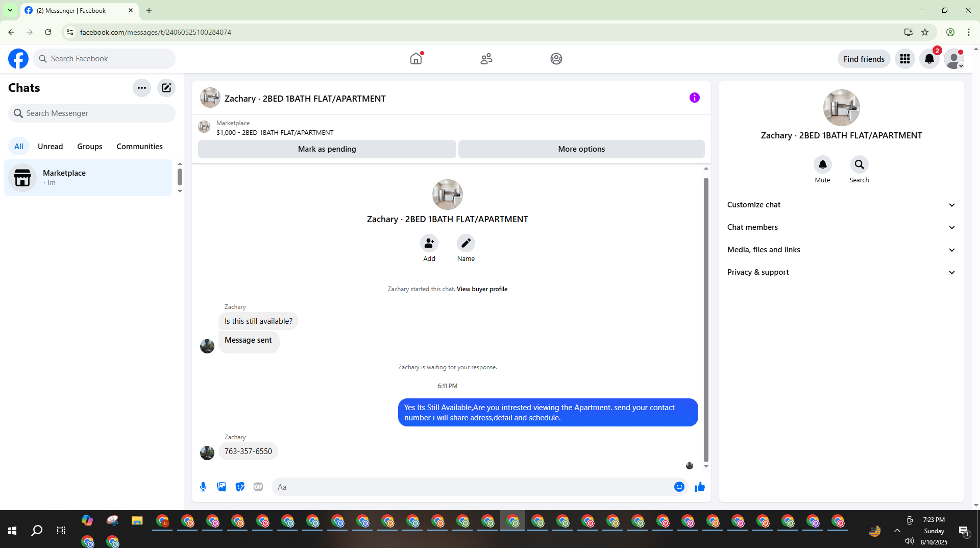Open View buyer profile link
This screenshot has height=548, width=980.
[x=482, y=289]
